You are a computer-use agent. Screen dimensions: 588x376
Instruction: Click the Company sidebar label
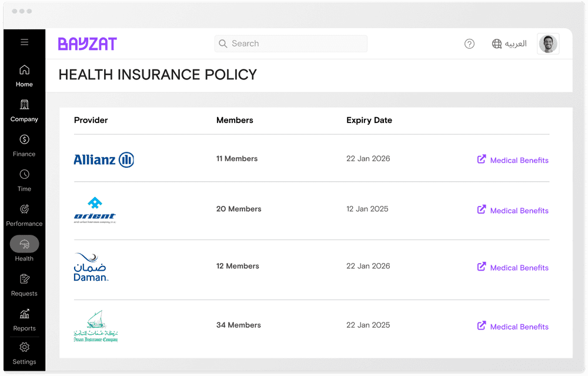(24, 119)
